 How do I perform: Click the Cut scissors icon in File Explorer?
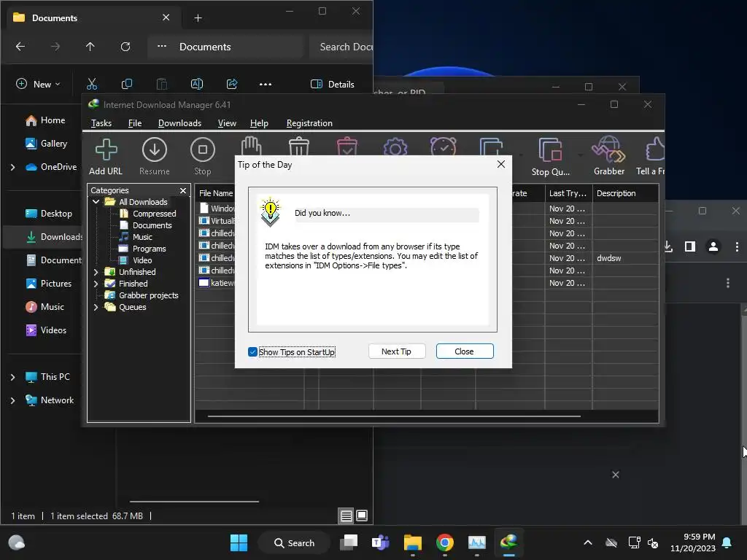(x=92, y=85)
